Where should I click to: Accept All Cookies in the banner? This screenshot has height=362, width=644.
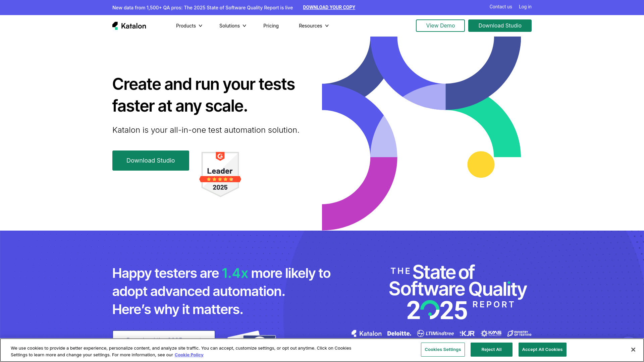click(542, 350)
